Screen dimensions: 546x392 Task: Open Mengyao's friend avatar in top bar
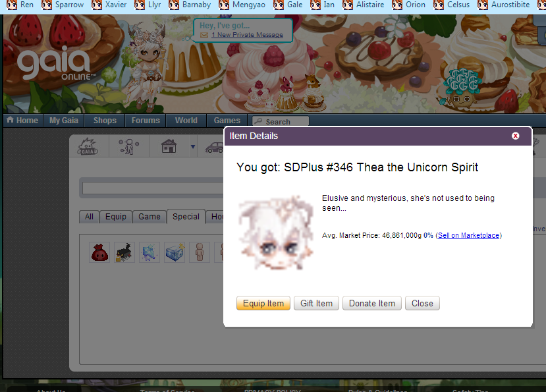click(224, 5)
